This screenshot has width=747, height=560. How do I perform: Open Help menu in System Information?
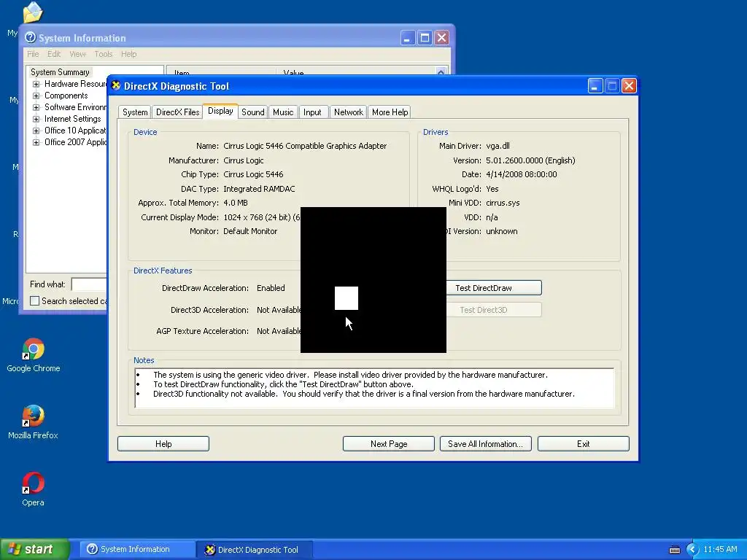click(x=128, y=54)
